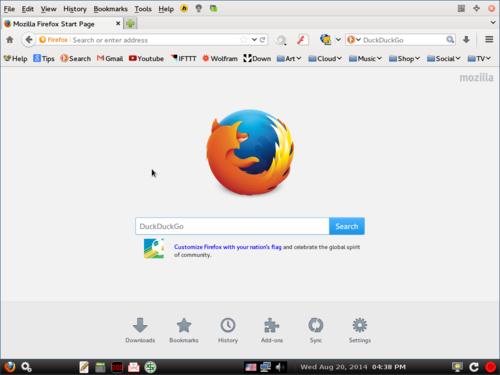Viewport: 500px width, 375px height.
Task: Open the Tips bookmark
Action: pos(44,59)
